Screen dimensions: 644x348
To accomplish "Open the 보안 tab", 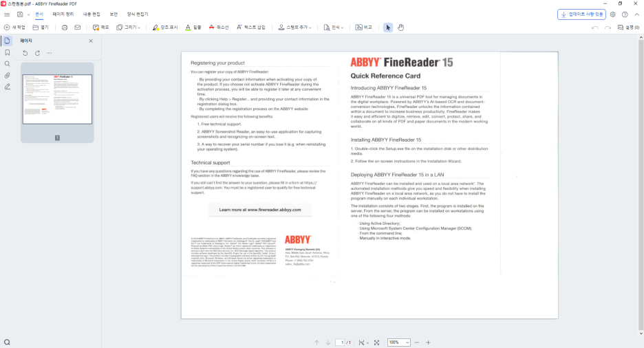I will [114, 14].
